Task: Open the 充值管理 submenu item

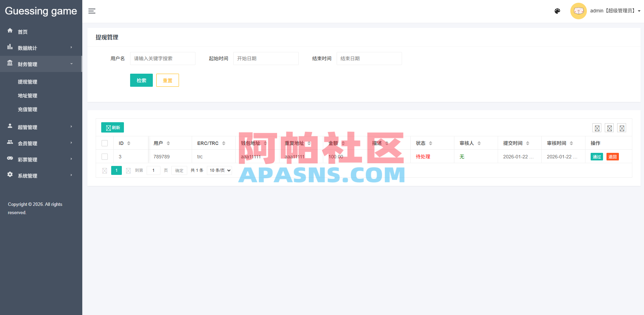Action: pos(28,109)
